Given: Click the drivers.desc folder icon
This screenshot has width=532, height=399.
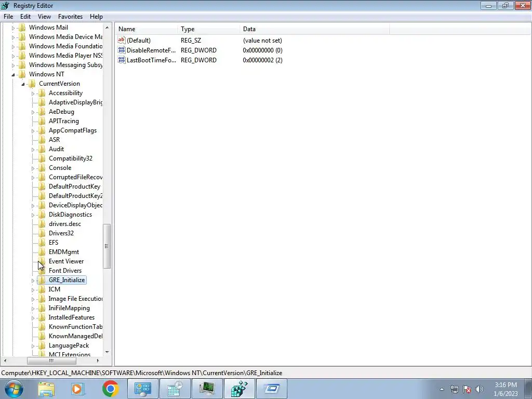Looking at the screenshot, I should (42, 223).
